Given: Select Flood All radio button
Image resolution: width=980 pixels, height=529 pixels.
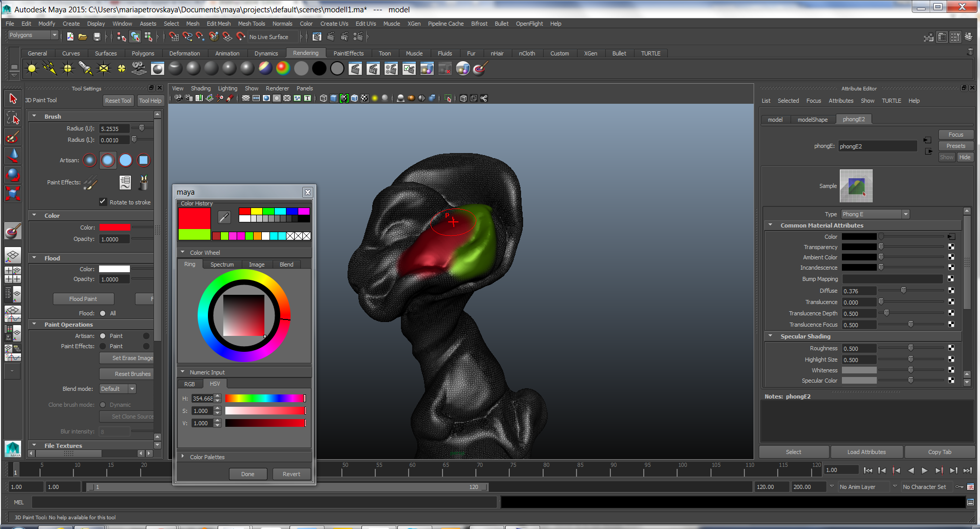Looking at the screenshot, I should click(103, 313).
